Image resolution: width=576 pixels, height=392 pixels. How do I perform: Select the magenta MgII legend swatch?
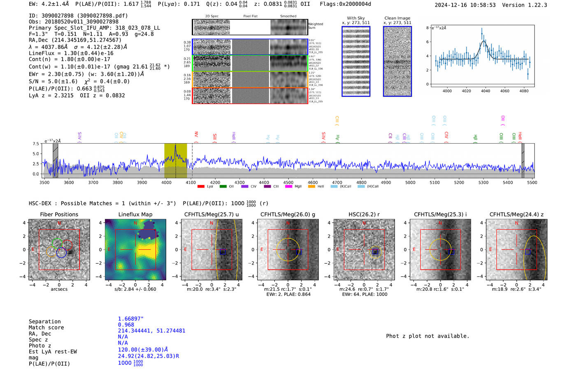(288, 186)
